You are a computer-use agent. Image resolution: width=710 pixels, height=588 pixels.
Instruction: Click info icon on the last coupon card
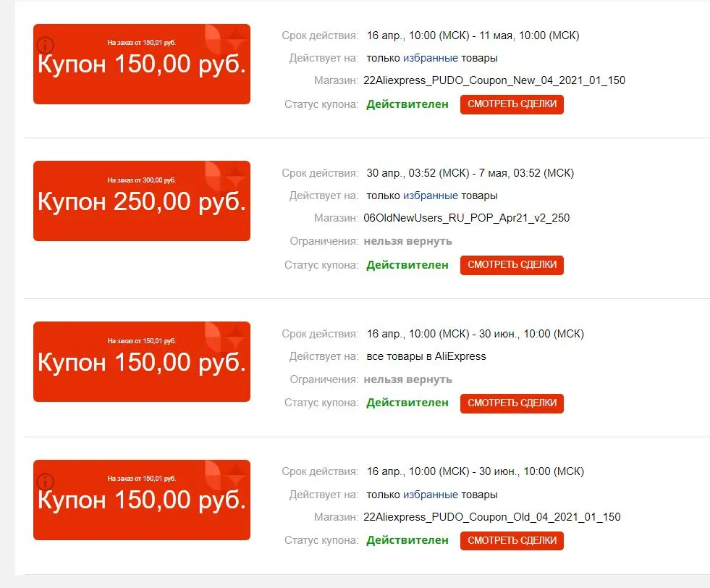[x=46, y=481]
